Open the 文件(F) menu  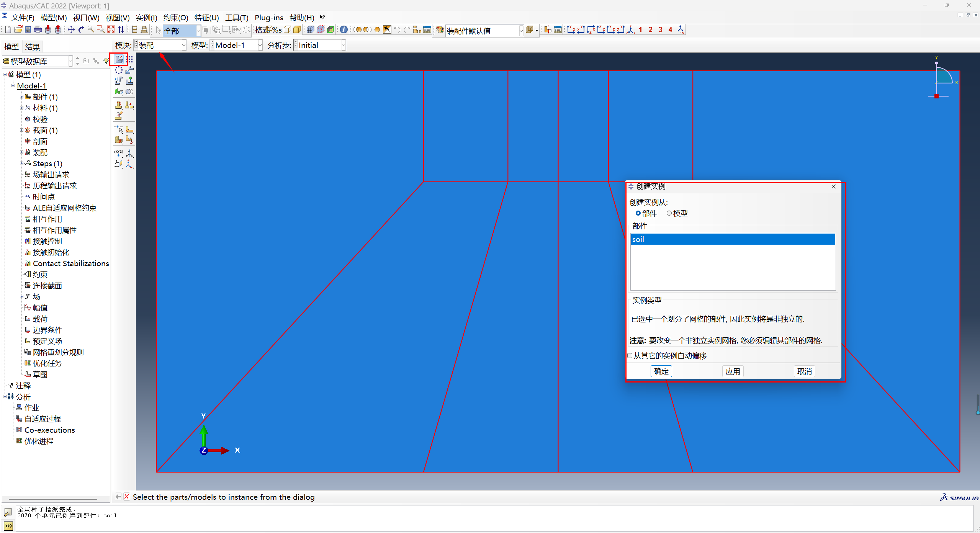point(23,18)
